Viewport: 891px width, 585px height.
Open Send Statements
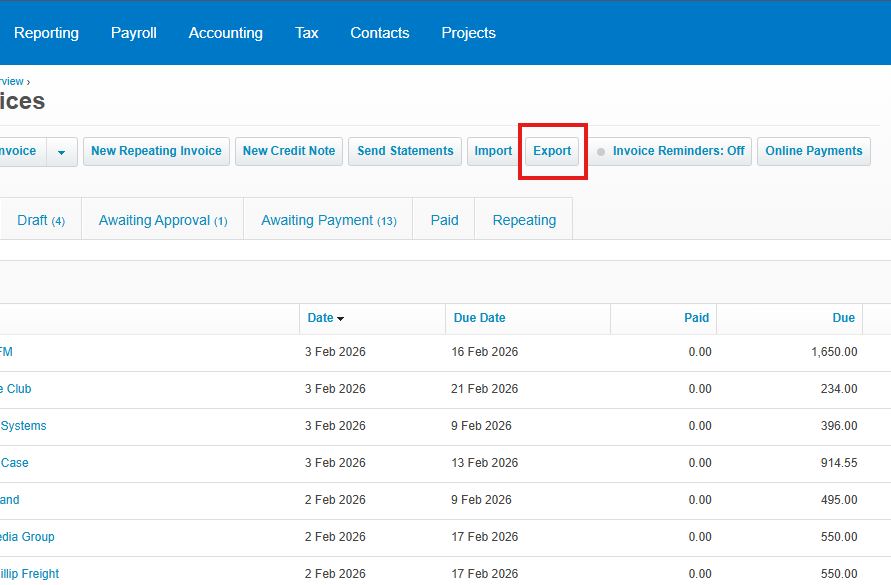click(404, 151)
